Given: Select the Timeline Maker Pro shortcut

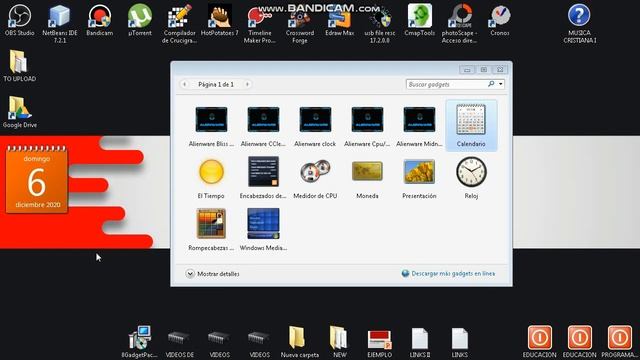Looking at the screenshot, I should [260, 24].
